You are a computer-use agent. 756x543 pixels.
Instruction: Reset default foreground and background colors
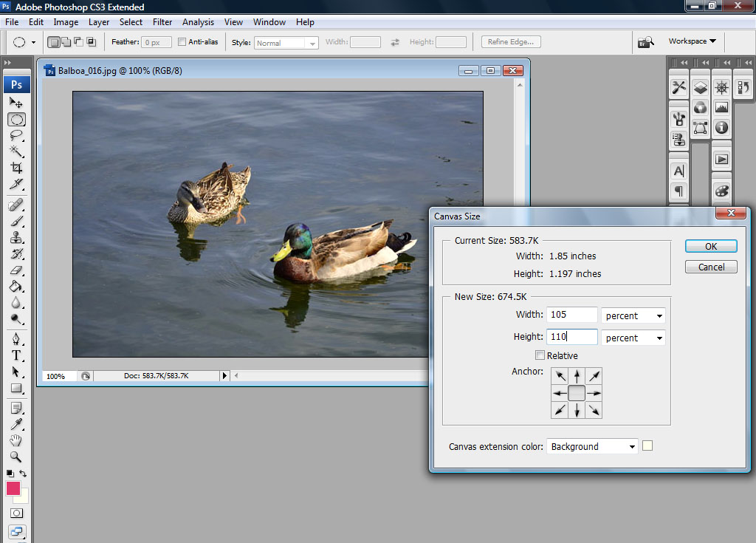pyautogui.click(x=10, y=474)
